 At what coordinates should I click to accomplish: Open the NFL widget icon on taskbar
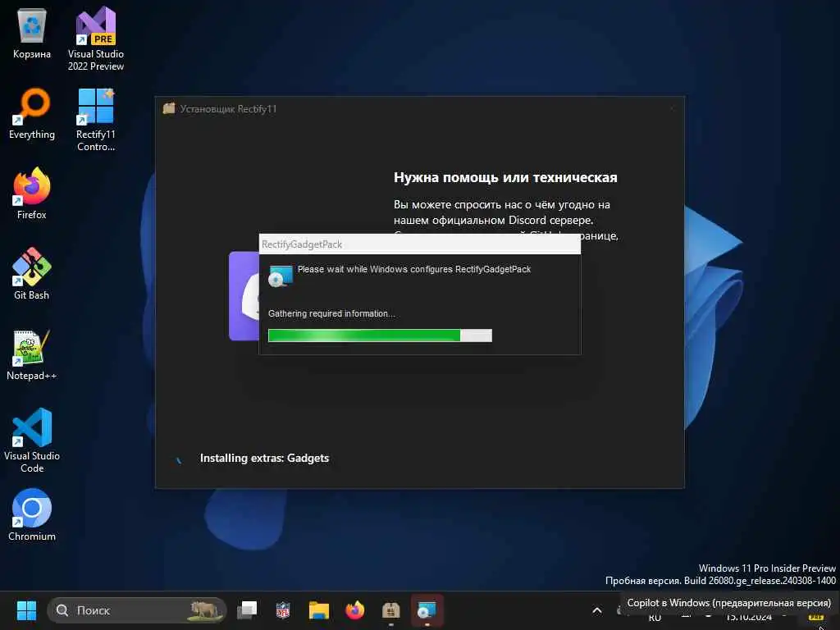point(283,610)
